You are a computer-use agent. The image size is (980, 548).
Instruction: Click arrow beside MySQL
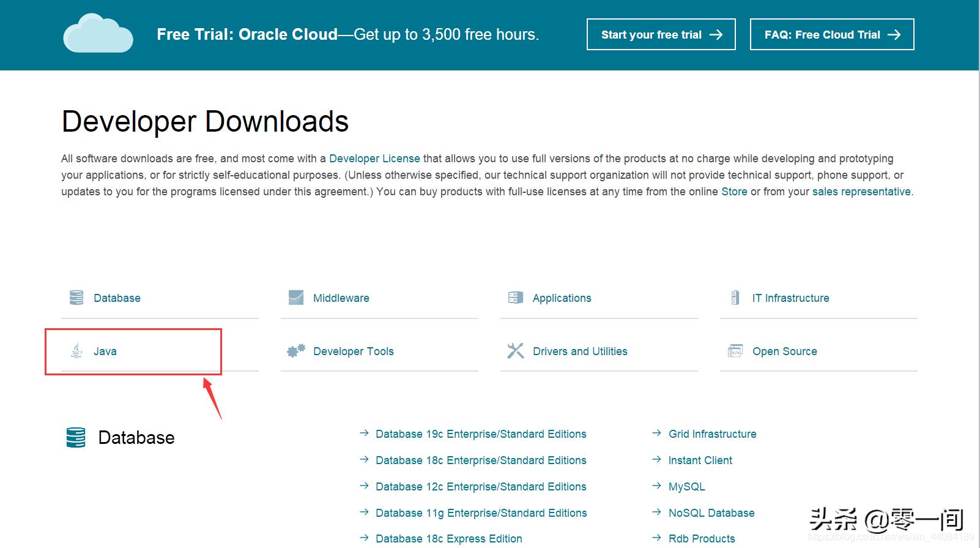(x=657, y=486)
